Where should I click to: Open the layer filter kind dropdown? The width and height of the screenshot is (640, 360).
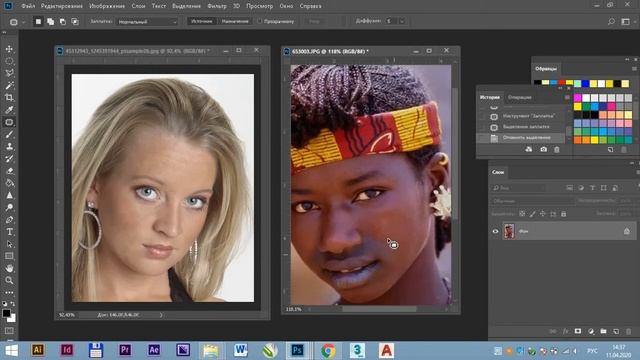point(518,188)
